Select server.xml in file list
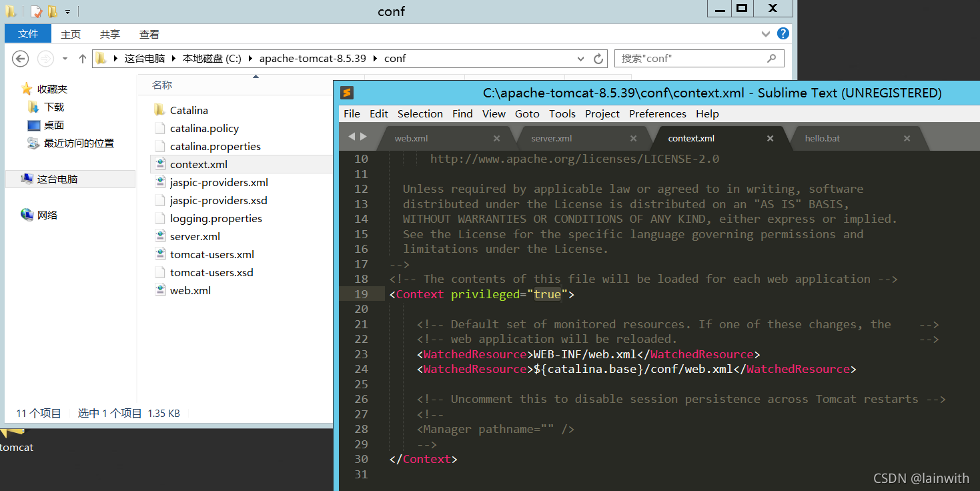The height and width of the screenshot is (491, 980). (195, 236)
